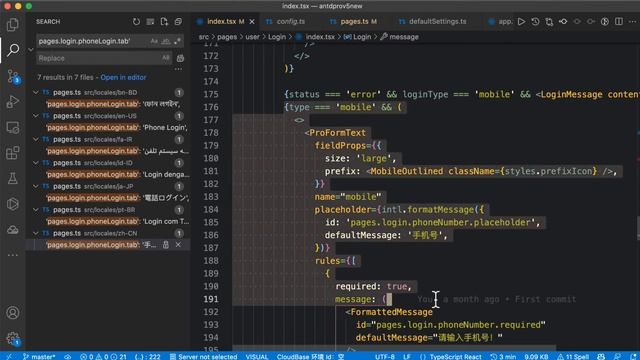Open the Accounts menu
640x360 pixels.
click(13, 313)
